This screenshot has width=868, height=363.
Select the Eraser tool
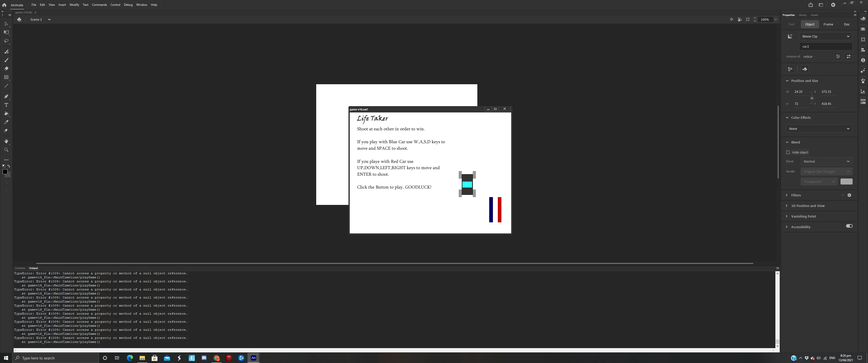(6, 69)
